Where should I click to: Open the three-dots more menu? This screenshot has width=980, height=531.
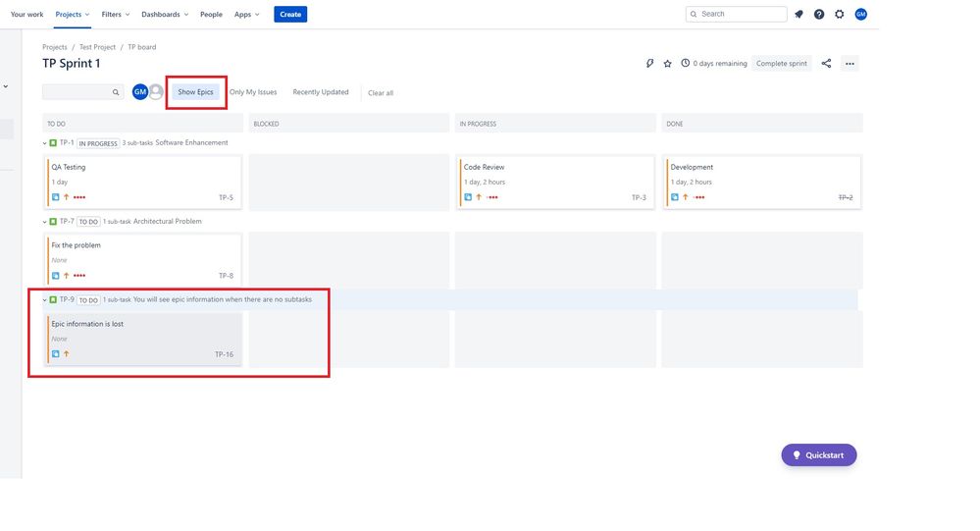point(850,63)
